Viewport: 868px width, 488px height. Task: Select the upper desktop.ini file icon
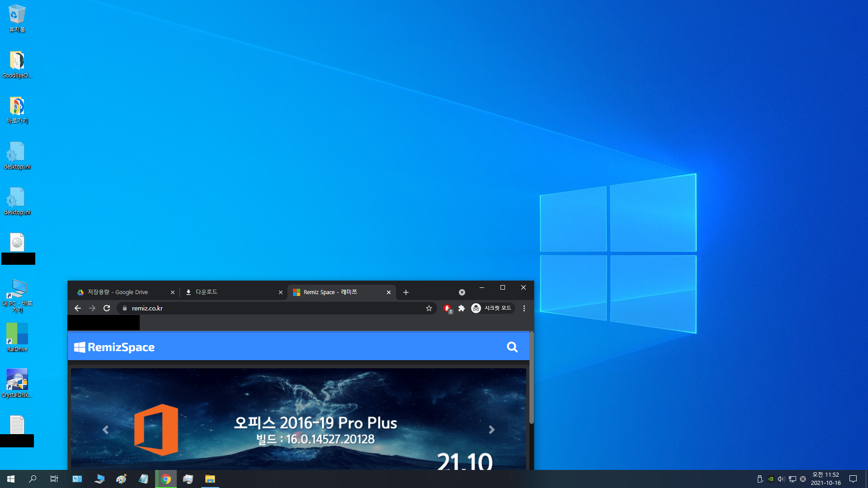coord(17,155)
